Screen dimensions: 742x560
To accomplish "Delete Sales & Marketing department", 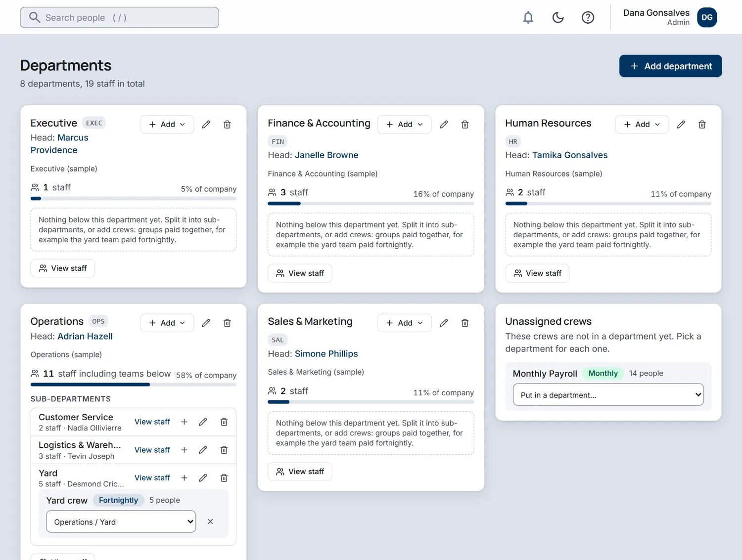I will point(465,323).
